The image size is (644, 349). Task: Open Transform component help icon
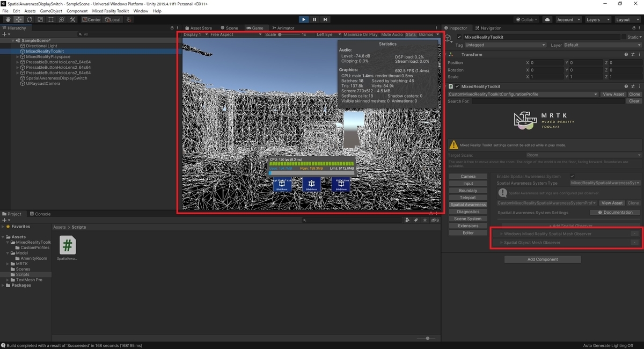[626, 54]
